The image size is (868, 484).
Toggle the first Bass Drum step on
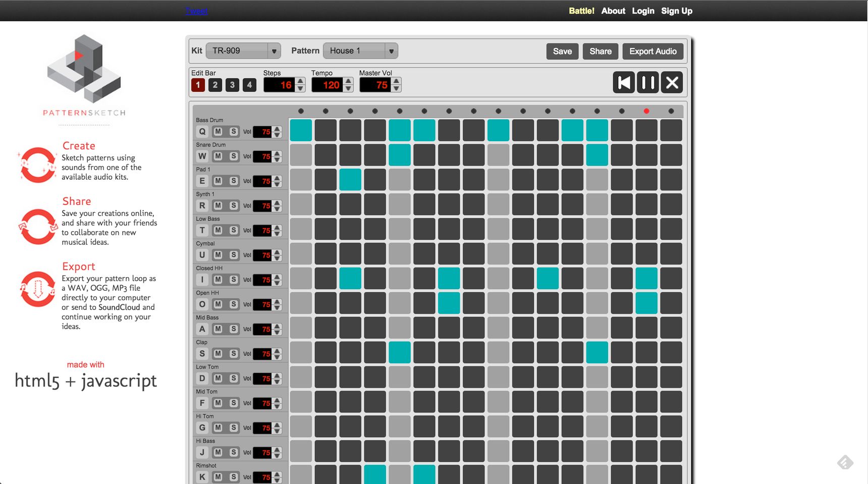pos(301,130)
